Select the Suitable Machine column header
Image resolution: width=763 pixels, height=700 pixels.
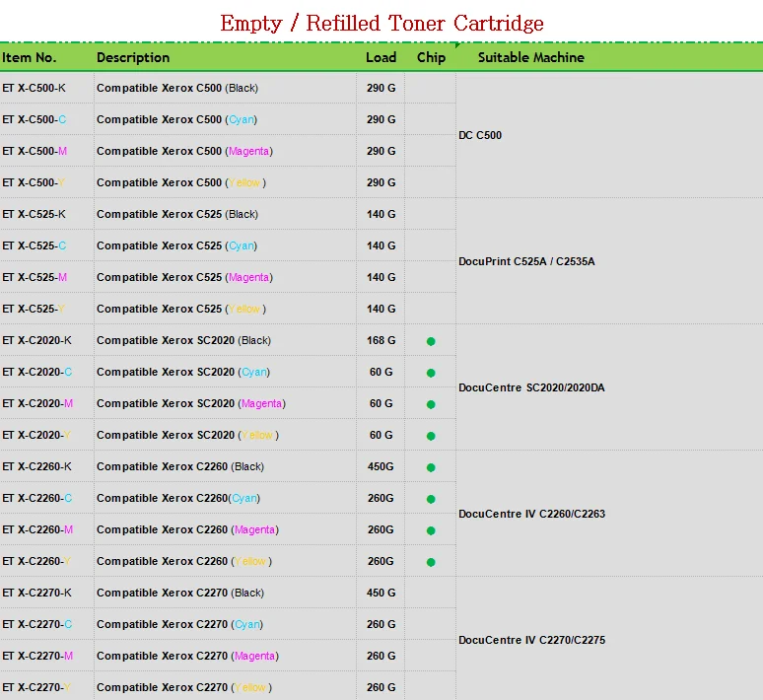click(x=530, y=57)
